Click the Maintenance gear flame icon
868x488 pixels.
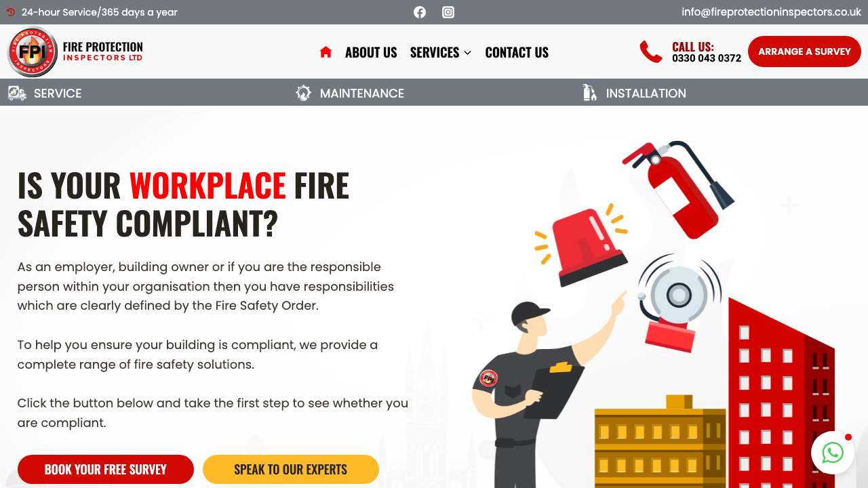[x=304, y=94]
